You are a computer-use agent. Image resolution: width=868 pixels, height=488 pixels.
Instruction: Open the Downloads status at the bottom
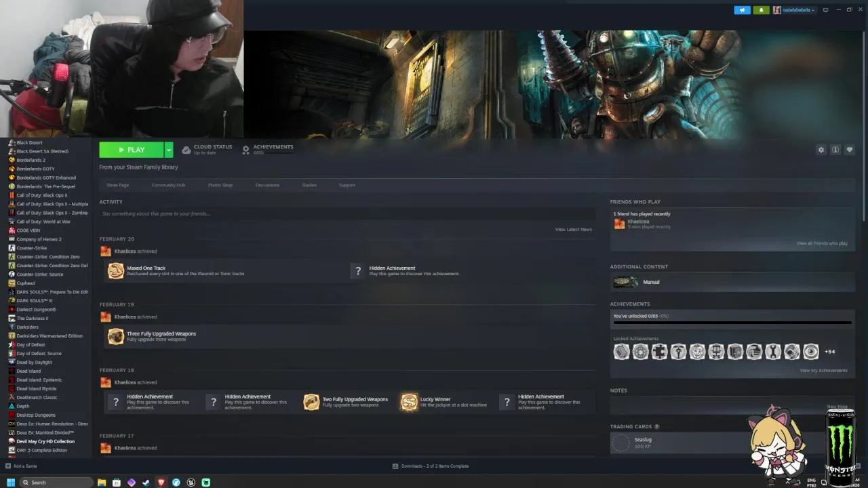point(431,466)
